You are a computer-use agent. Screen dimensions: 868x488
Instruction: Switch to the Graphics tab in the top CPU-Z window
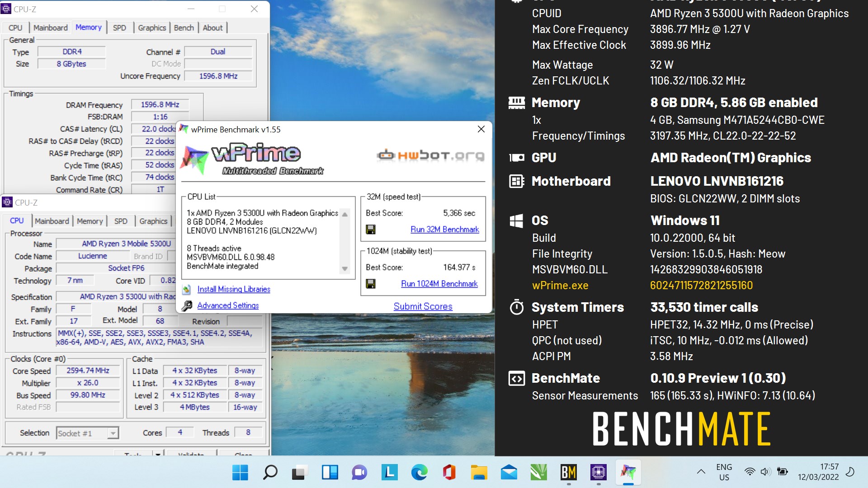(x=152, y=28)
